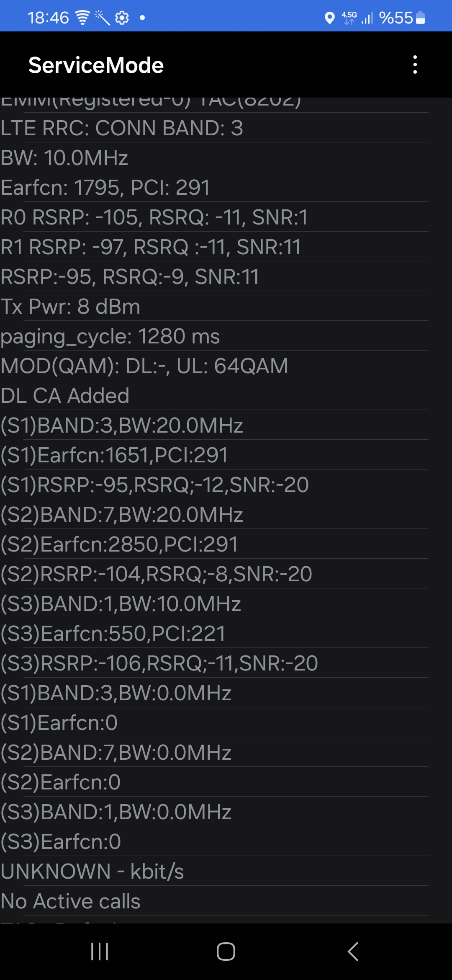This screenshot has width=452, height=980.
Task: Tap the battery indicator icon
Action: coord(421,18)
